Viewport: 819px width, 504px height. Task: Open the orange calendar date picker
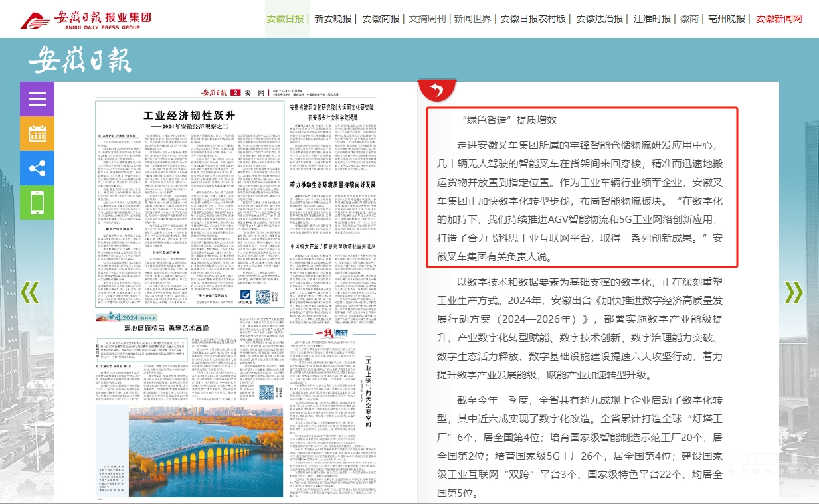pyautogui.click(x=37, y=133)
